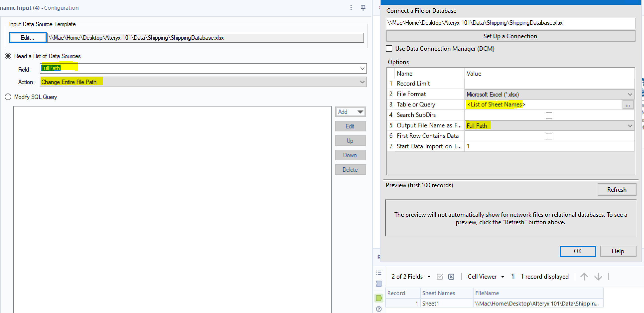This screenshot has height=313, width=644.
Task: Select the list view icon in results sidebar
Action: click(x=379, y=272)
